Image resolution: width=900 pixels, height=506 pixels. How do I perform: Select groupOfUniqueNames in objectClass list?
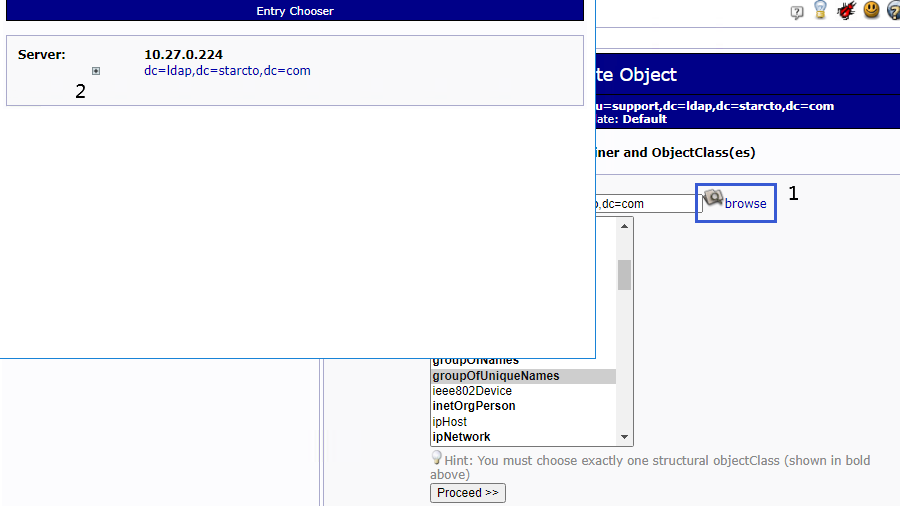click(523, 376)
